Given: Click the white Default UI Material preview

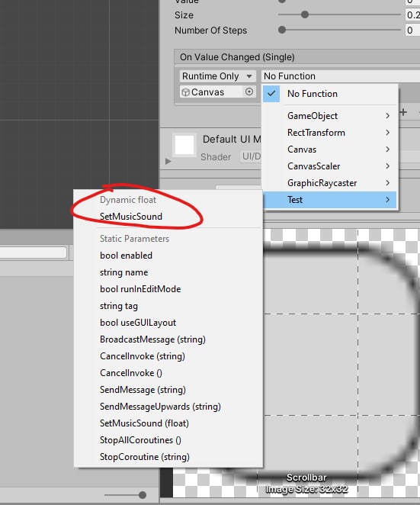Looking at the screenshot, I should click(x=184, y=145).
